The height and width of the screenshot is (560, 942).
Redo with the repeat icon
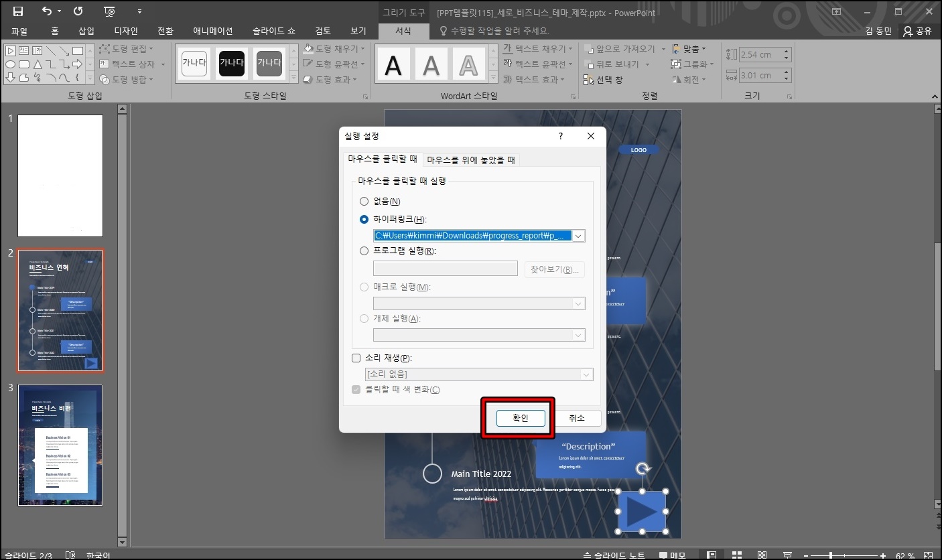pos(78,11)
